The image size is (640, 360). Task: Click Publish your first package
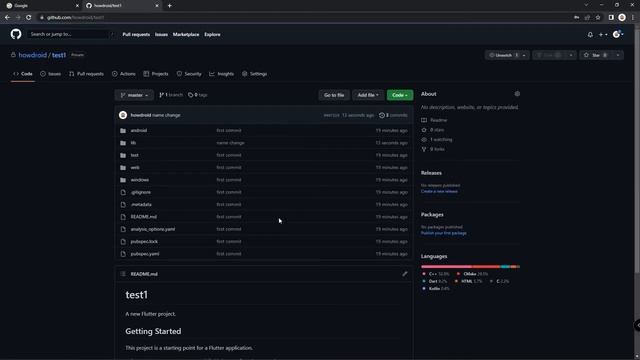pyautogui.click(x=444, y=233)
